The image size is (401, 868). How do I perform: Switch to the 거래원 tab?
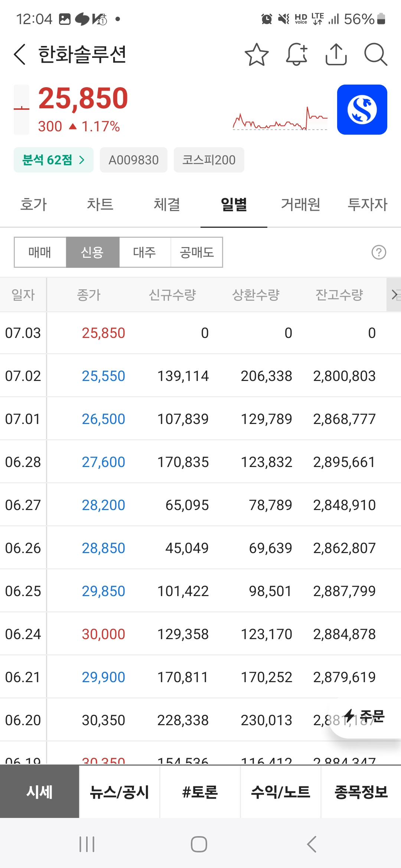coord(301,204)
